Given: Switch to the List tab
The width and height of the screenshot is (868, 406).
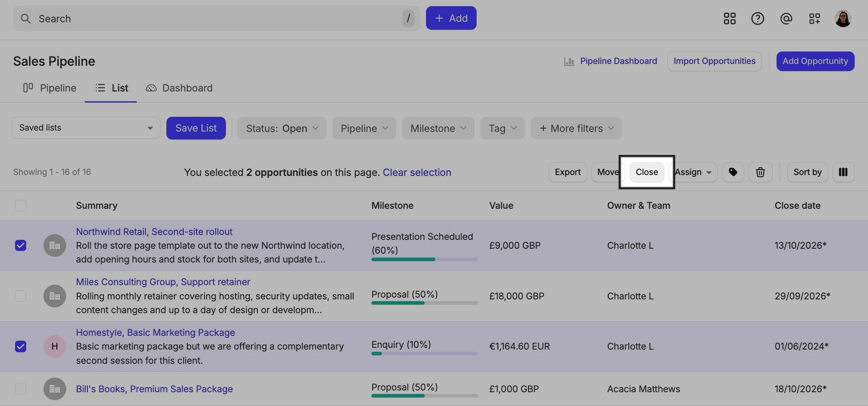Looking at the screenshot, I should [x=111, y=88].
